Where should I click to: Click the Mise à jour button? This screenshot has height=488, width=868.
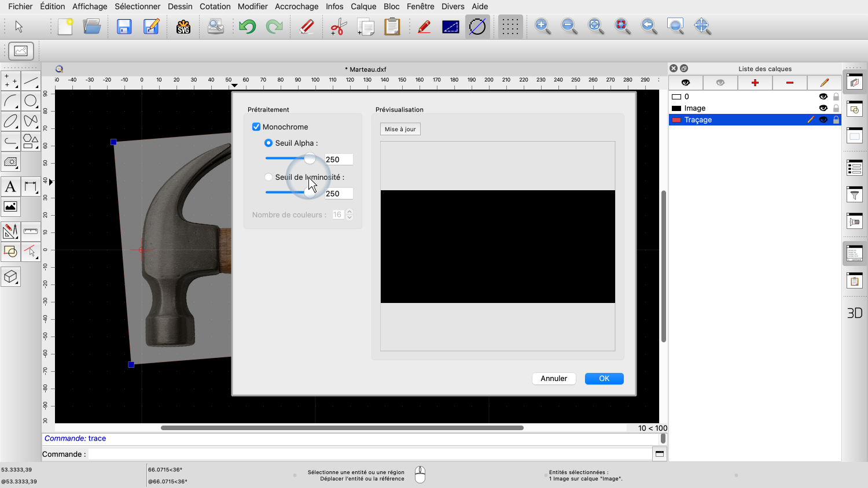pyautogui.click(x=400, y=129)
